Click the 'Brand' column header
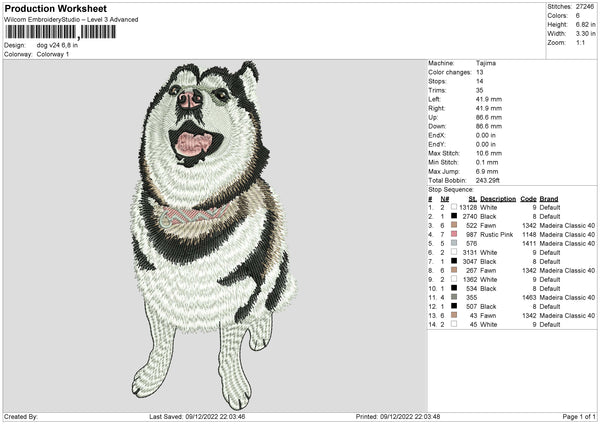600x424 pixels. tap(549, 199)
